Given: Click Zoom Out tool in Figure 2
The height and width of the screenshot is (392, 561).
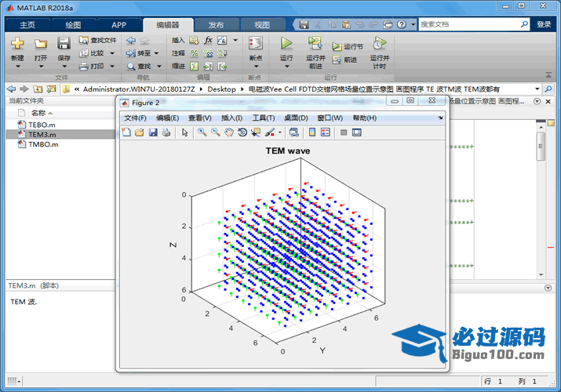Looking at the screenshot, I should [216, 132].
